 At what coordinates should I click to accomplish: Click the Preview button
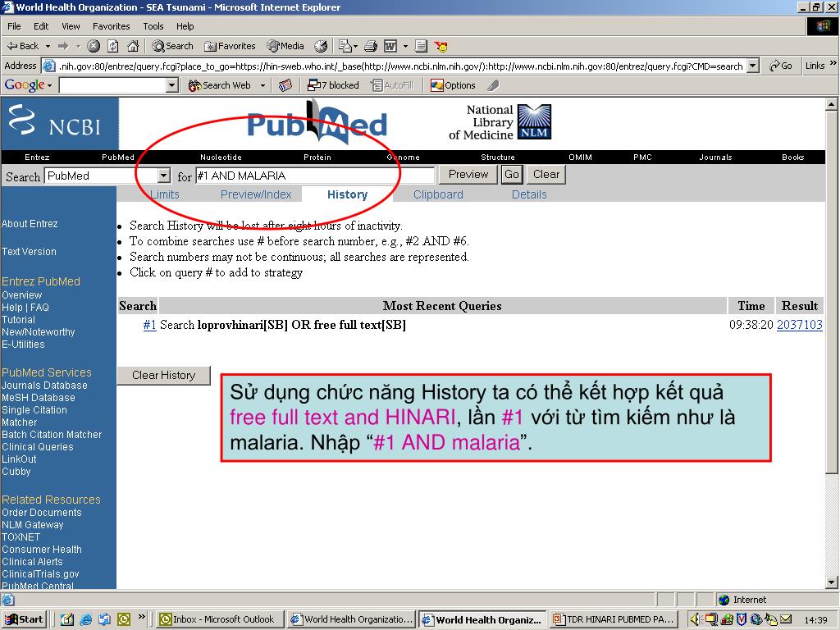tap(468, 175)
